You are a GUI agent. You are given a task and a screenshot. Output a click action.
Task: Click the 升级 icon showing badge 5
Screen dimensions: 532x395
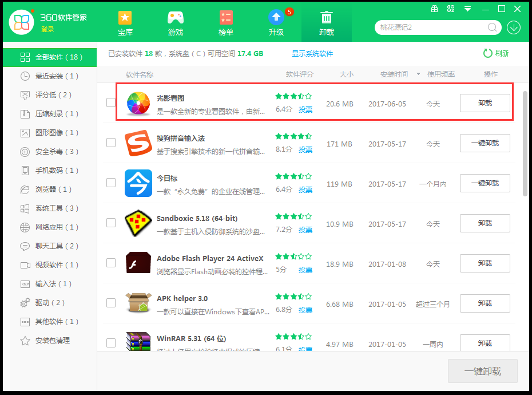(x=276, y=17)
